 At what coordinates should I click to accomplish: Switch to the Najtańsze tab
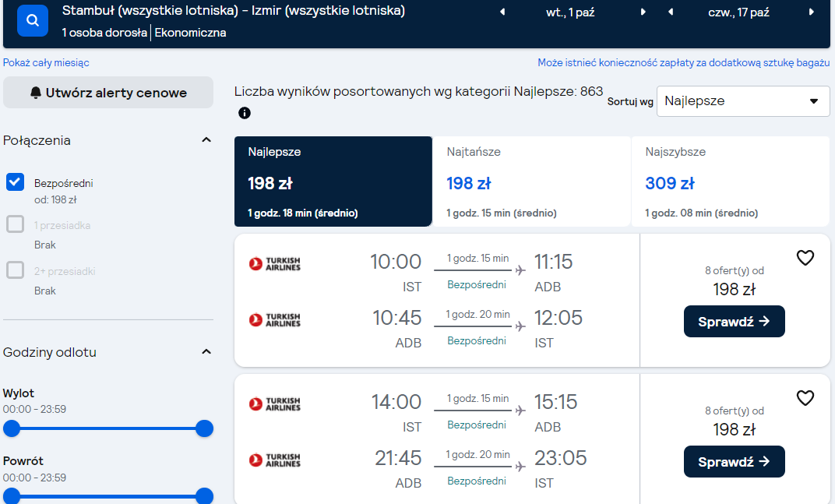coord(531,182)
